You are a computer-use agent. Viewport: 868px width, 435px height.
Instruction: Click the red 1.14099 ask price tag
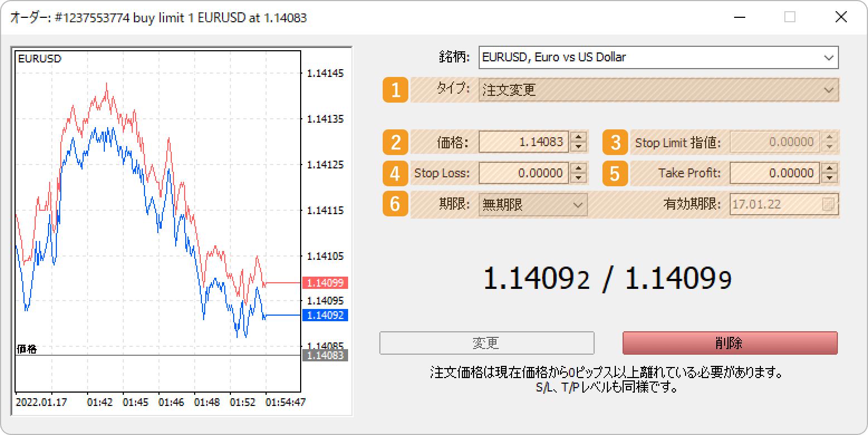click(325, 283)
